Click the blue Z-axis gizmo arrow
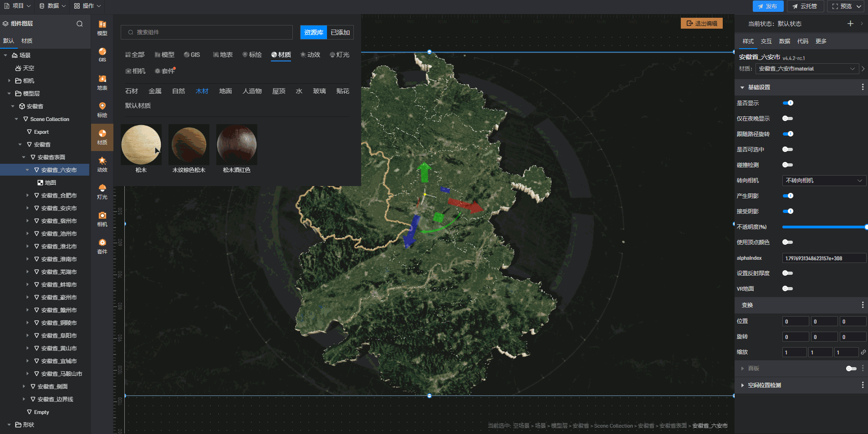868x434 pixels. [411, 232]
